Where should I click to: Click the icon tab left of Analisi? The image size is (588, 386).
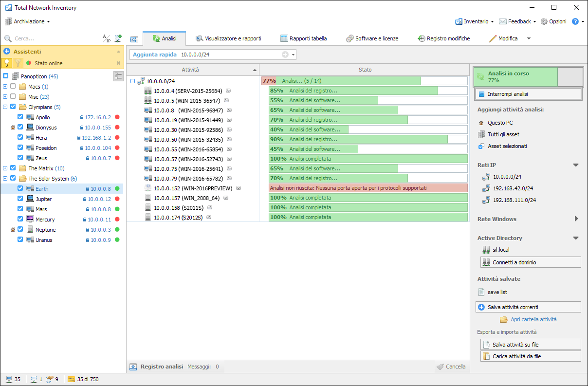pos(134,38)
